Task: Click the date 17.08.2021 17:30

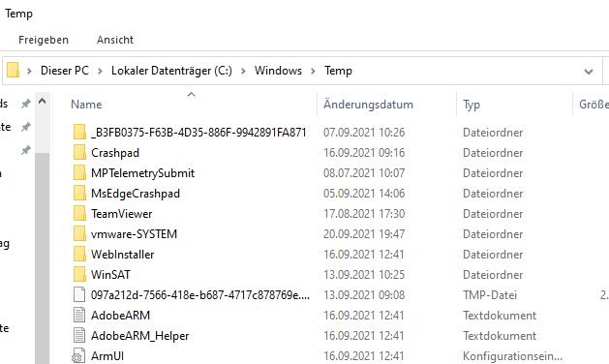Action: point(364,214)
